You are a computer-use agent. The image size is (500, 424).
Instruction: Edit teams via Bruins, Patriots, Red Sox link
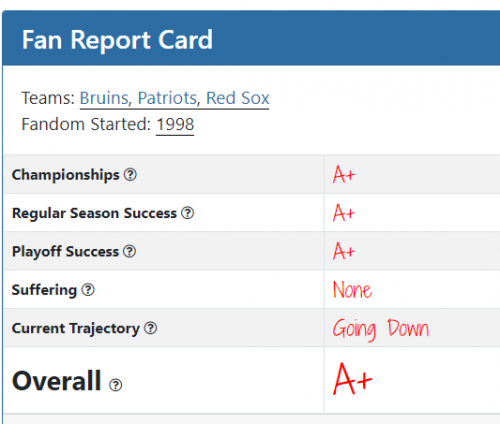tap(174, 98)
